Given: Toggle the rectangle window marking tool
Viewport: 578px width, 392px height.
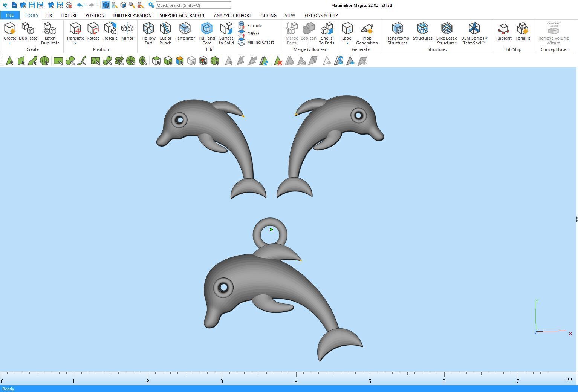Looking at the screenshot, I should (58, 61).
